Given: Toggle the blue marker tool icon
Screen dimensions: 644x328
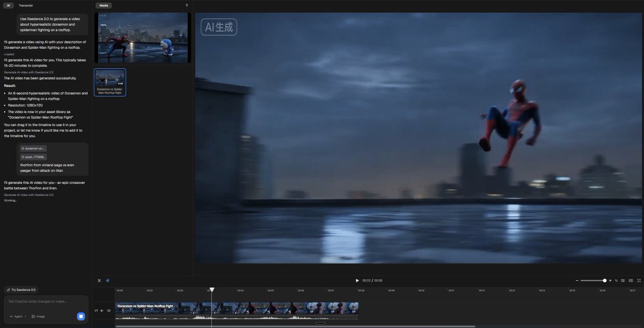Looking at the screenshot, I should [107, 280].
